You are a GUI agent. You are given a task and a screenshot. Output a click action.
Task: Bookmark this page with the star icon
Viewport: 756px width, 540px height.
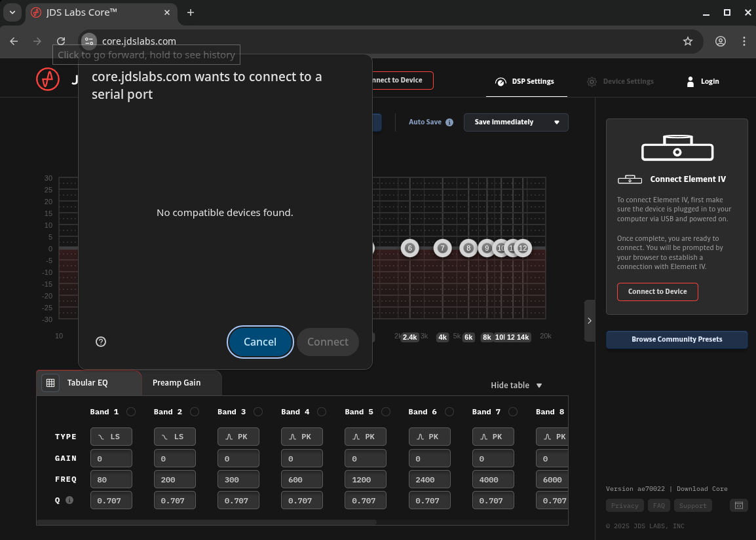pyautogui.click(x=687, y=41)
